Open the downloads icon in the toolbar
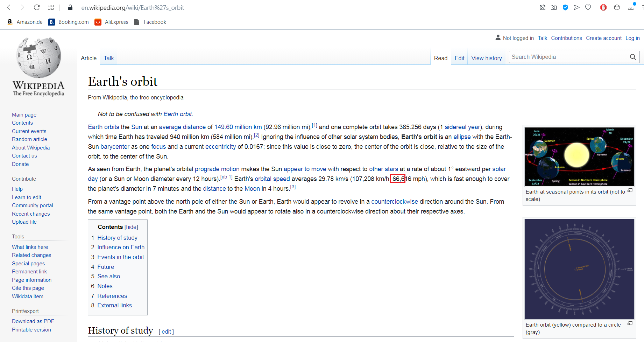Image resolution: width=644 pixels, height=342 pixels. 631,7
